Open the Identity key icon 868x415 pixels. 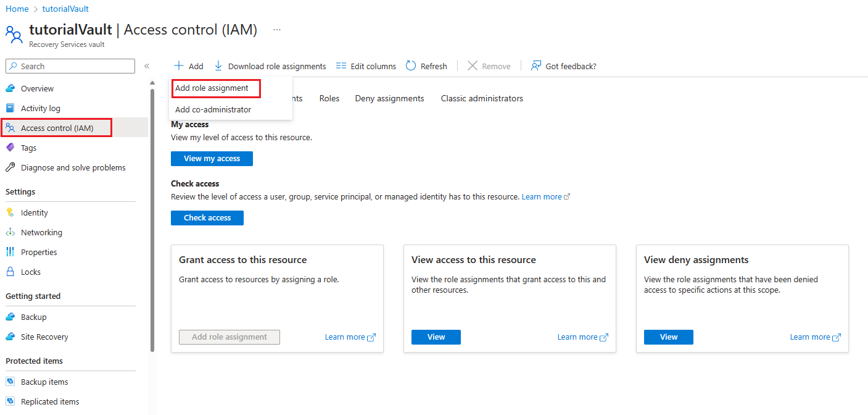point(10,212)
